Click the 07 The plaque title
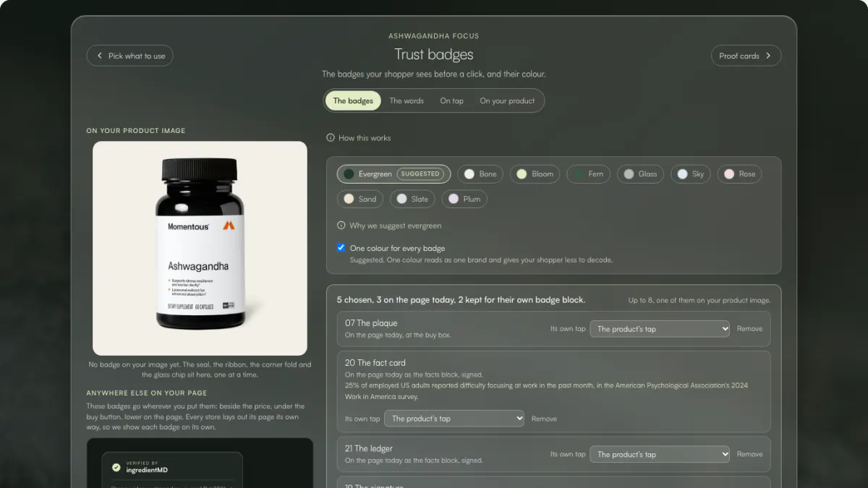This screenshot has height=488, width=868. point(371,323)
